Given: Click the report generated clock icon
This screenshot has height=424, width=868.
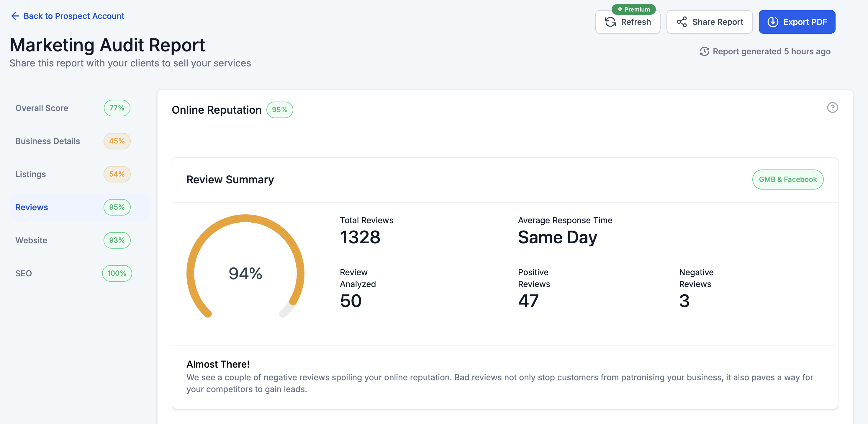Looking at the screenshot, I should (704, 52).
